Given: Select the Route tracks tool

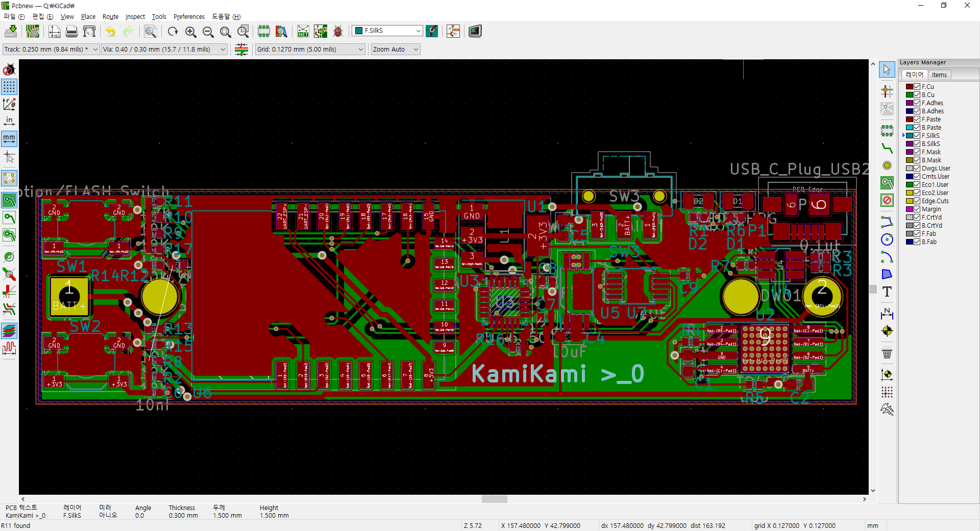Looking at the screenshot, I should pyautogui.click(x=887, y=148).
